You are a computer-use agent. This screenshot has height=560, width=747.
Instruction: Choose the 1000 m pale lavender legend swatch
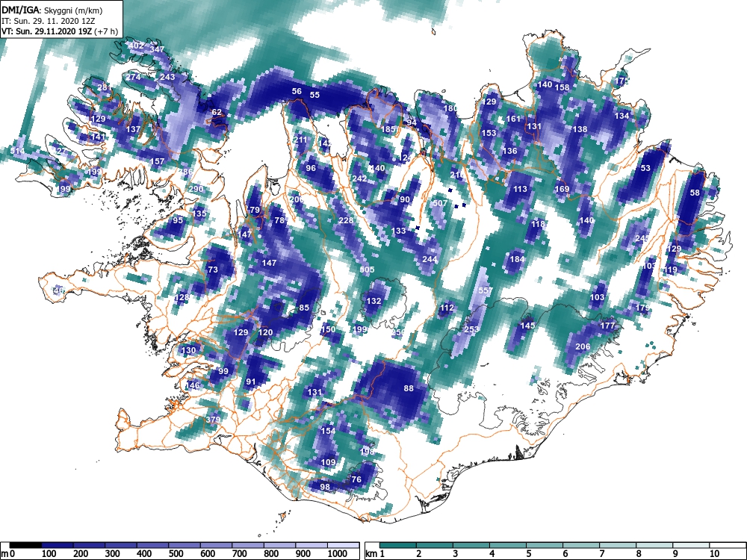pos(344,545)
